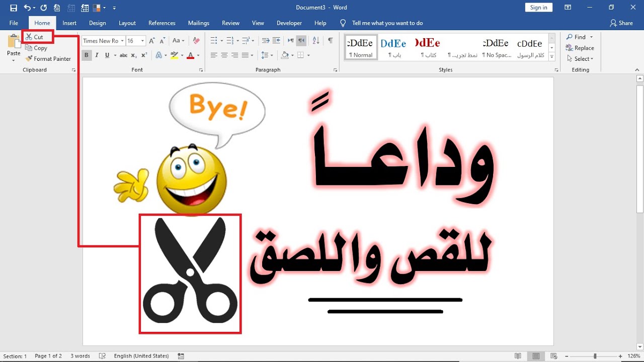
Task: Toggle Underline formatting
Action: [107, 55]
